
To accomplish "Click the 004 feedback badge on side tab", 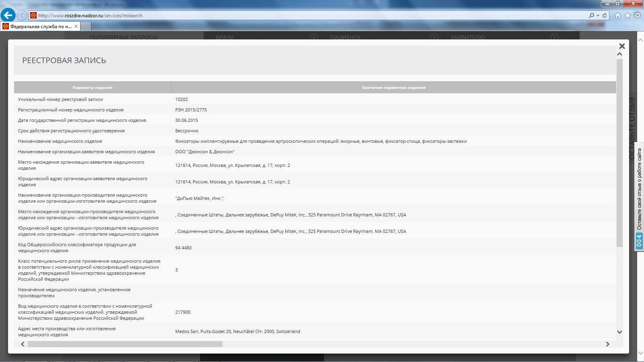I will coord(639,241).
